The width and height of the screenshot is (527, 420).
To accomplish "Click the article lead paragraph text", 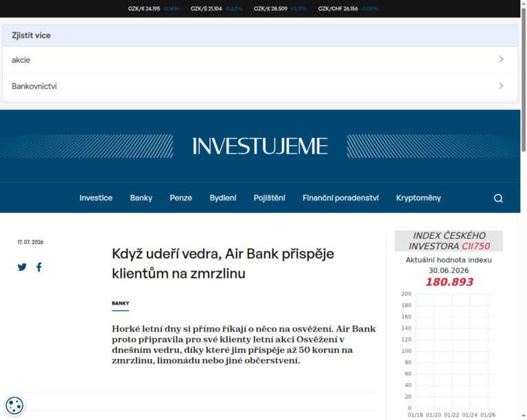I will click(244, 345).
